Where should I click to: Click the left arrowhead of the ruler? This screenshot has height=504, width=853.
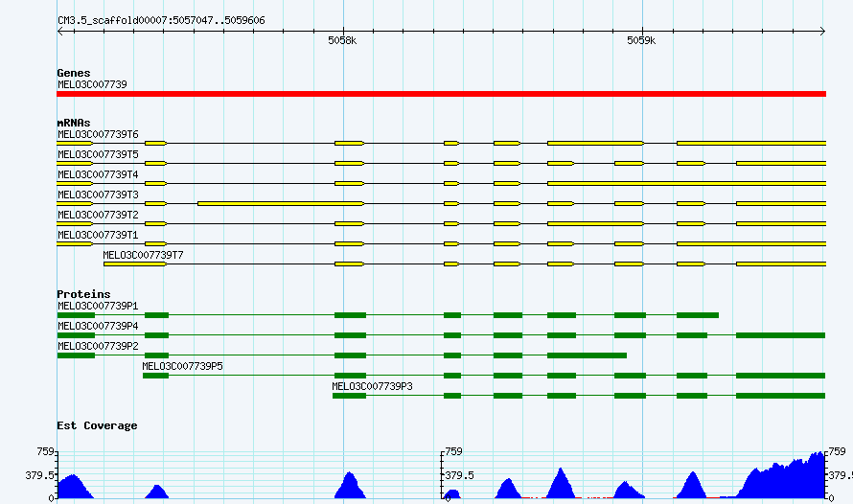[59, 31]
